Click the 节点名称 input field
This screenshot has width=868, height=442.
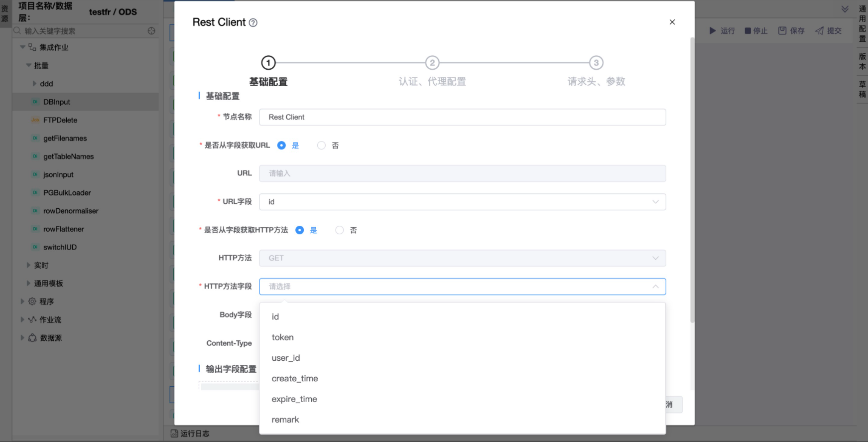point(462,117)
